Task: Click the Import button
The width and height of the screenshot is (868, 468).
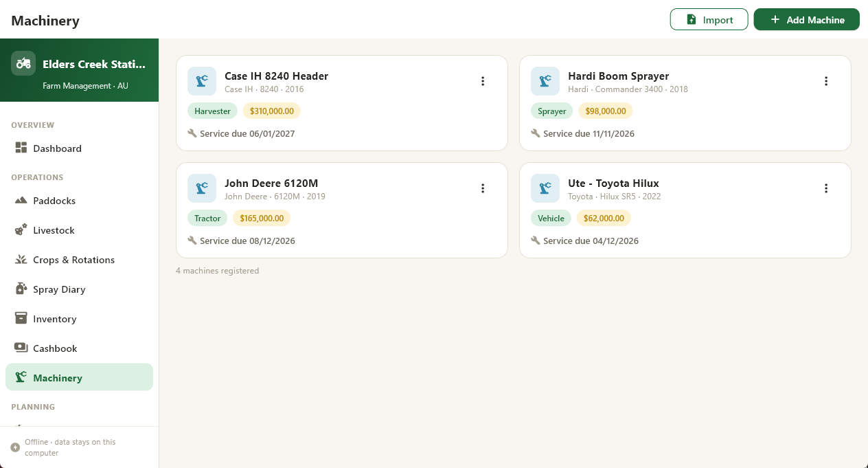Action: pos(709,19)
